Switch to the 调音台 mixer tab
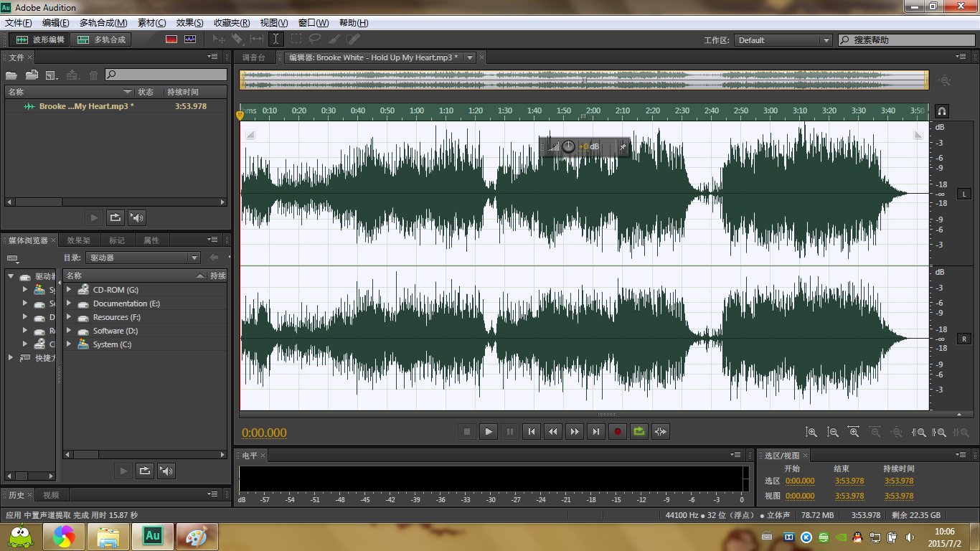Viewport: 980px width, 551px height. 253,57
